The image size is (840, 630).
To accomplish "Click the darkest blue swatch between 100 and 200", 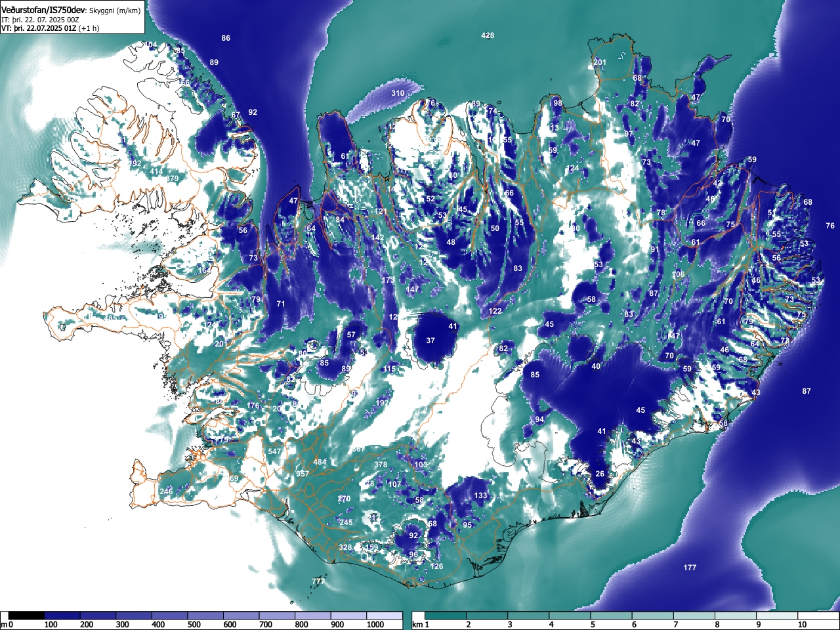I will coord(62,616).
